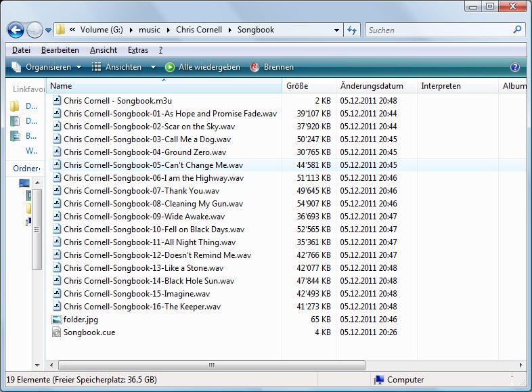Sort by Größe column header
The width and height of the screenshot is (532, 392).
click(x=297, y=86)
